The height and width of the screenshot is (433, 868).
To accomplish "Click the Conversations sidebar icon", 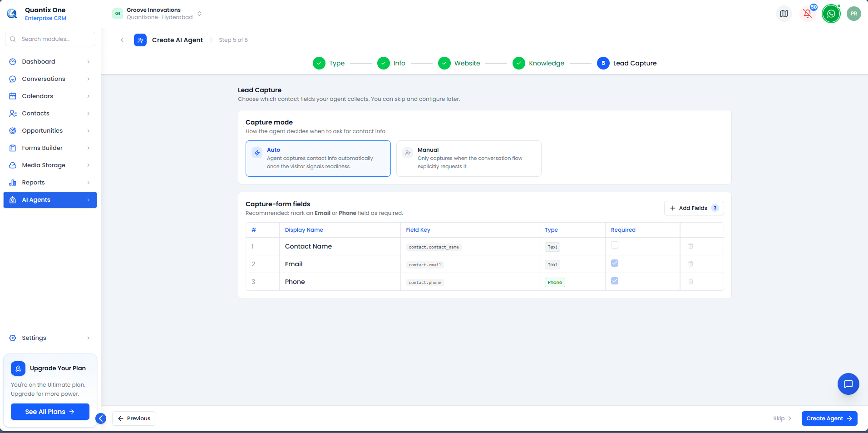I will (x=13, y=79).
